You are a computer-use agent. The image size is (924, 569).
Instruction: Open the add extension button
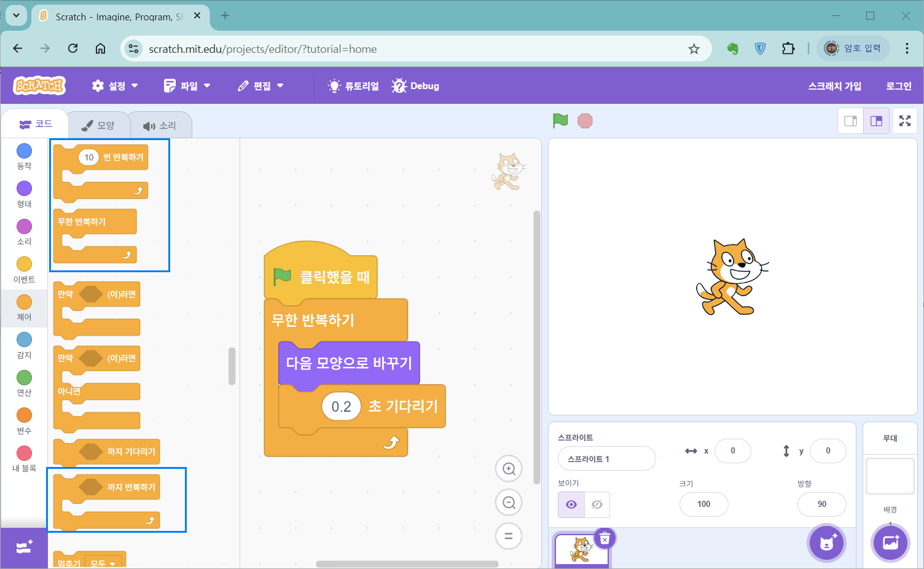pos(24,547)
